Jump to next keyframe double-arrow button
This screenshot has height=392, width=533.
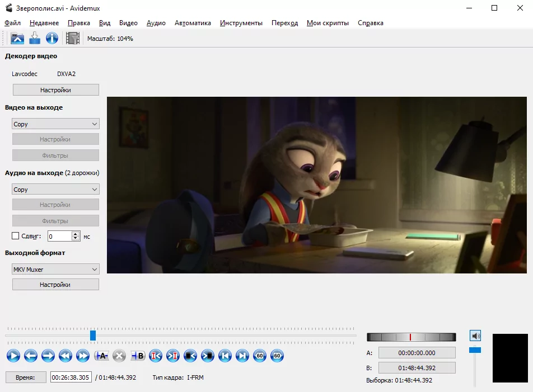[83, 356]
